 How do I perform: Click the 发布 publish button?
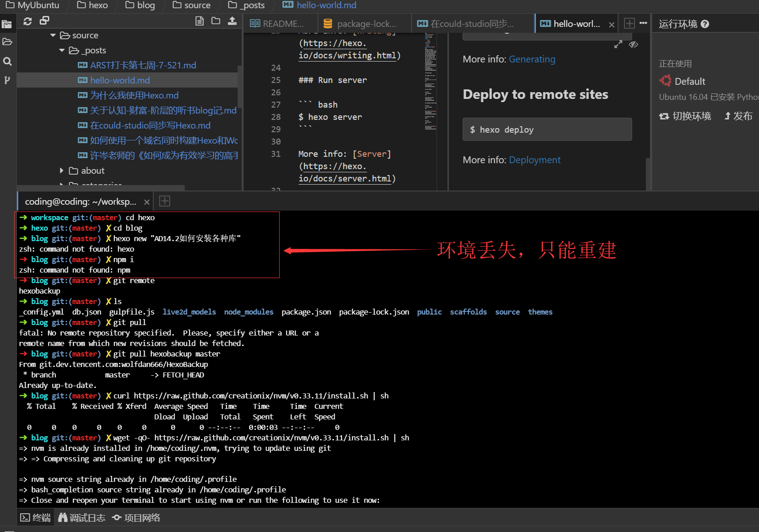click(x=738, y=116)
